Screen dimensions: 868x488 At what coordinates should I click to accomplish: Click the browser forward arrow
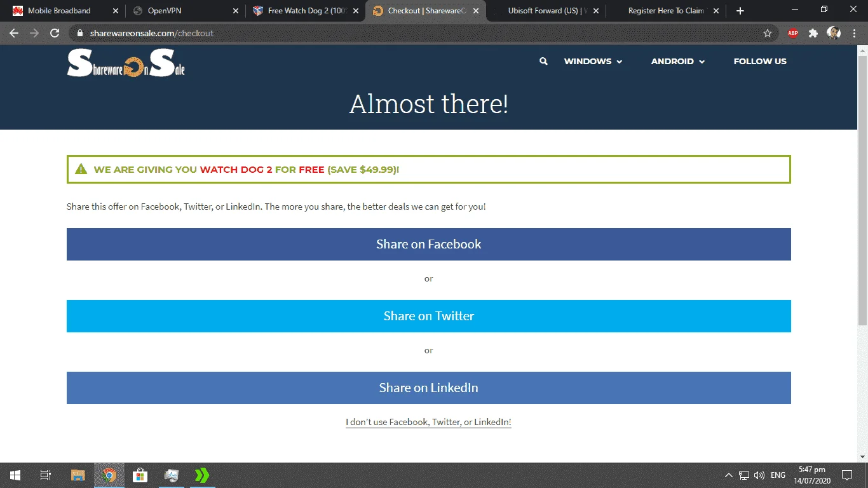click(x=34, y=33)
